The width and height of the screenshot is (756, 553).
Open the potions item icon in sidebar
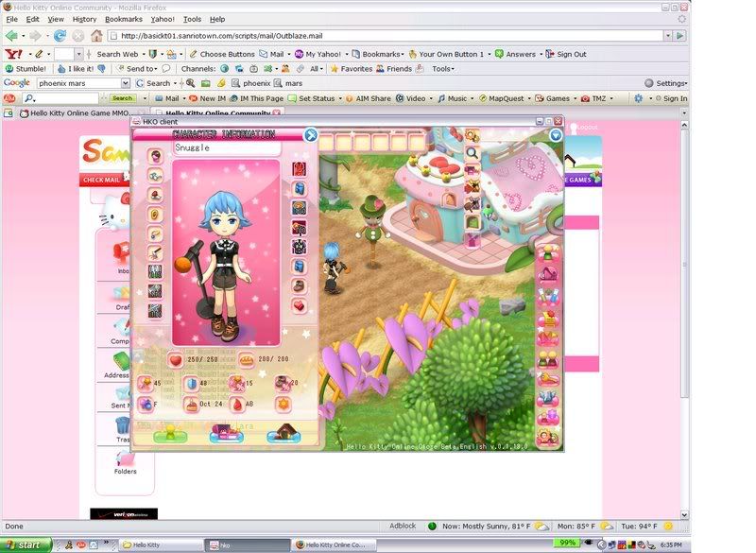click(549, 297)
